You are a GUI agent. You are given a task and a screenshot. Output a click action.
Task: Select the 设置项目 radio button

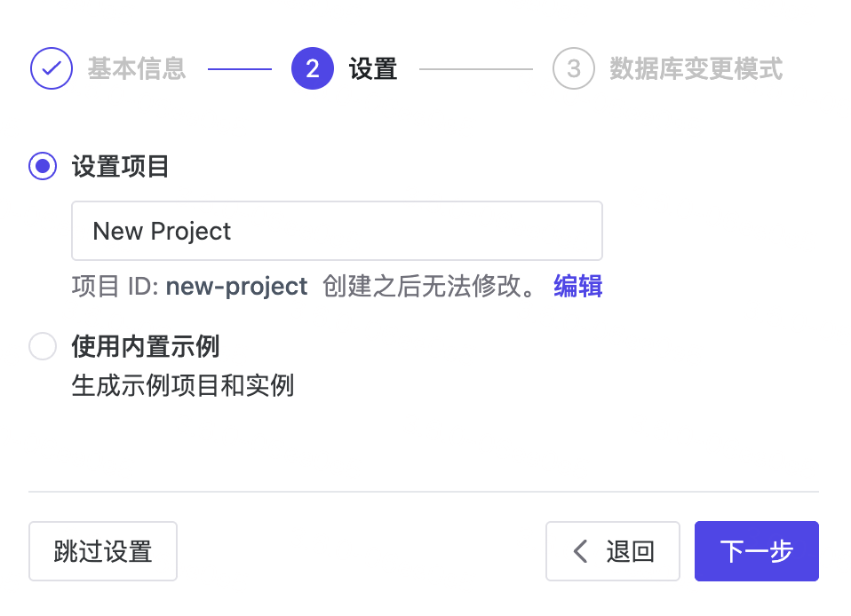click(x=43, y=166)
